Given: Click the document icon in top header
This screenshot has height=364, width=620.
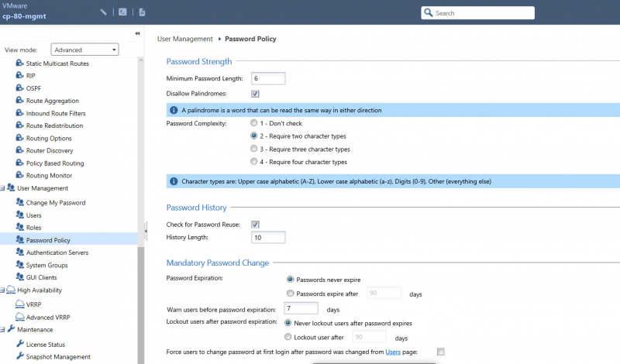Looking at the screenshot, I should 142,12.
